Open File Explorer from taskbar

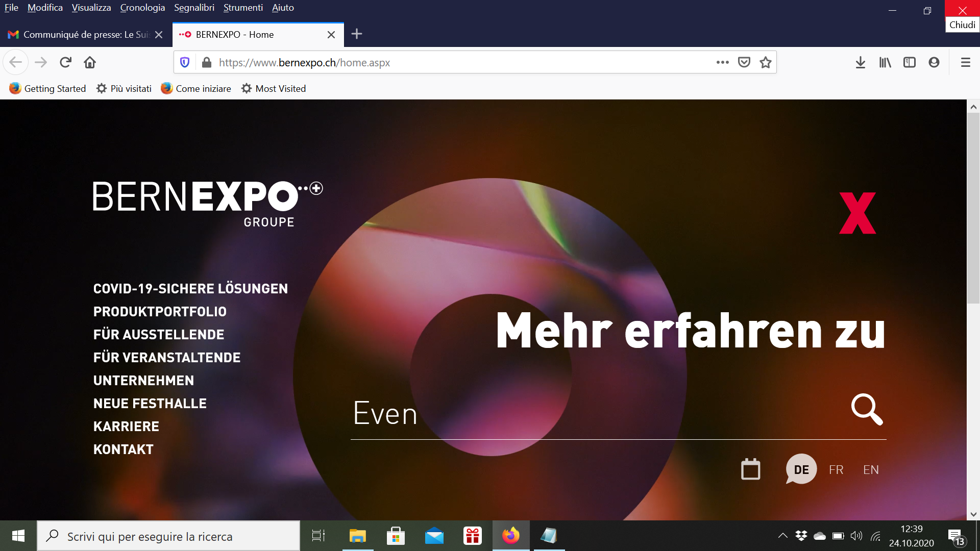pos(357,536)
